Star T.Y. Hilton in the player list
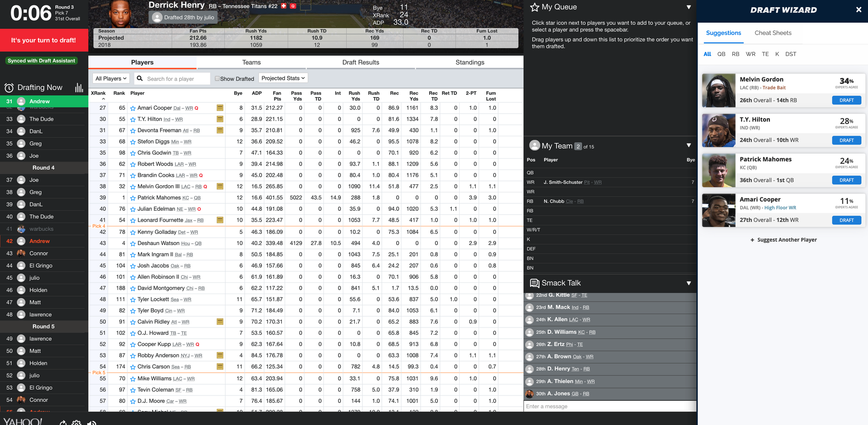 pyautogui.click(x=133, y=119)
